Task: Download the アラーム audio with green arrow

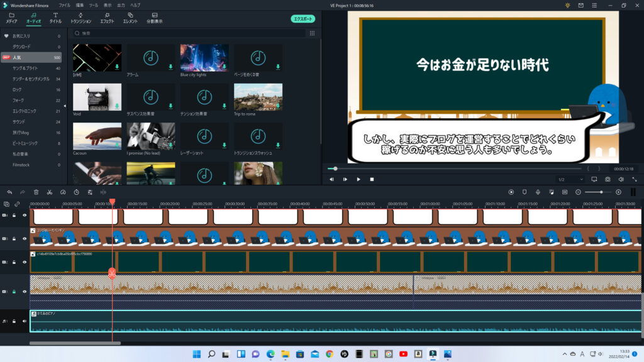Action: pos(170,67)
